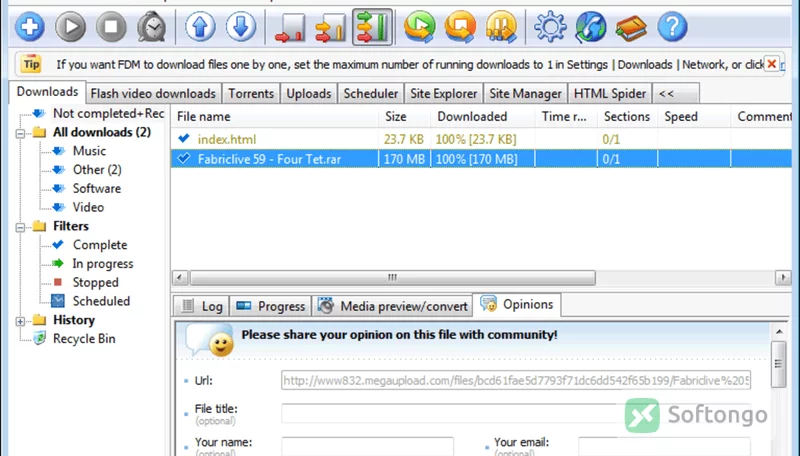Viewport: 800px width, 456px height.
Task: Select heavy traffic usage mode
Action: [x=372, y=27]
